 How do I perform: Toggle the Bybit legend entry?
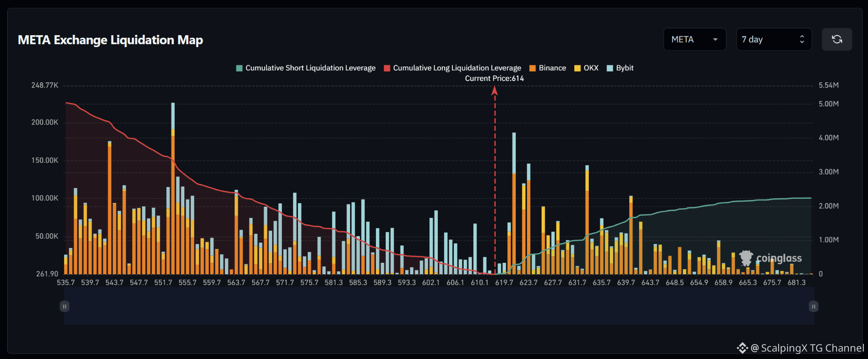(620, 68)
